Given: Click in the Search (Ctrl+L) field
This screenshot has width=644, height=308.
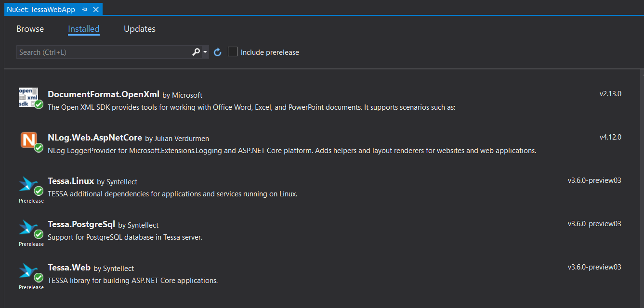Looking at the screenshot, I should coord(104,52).
